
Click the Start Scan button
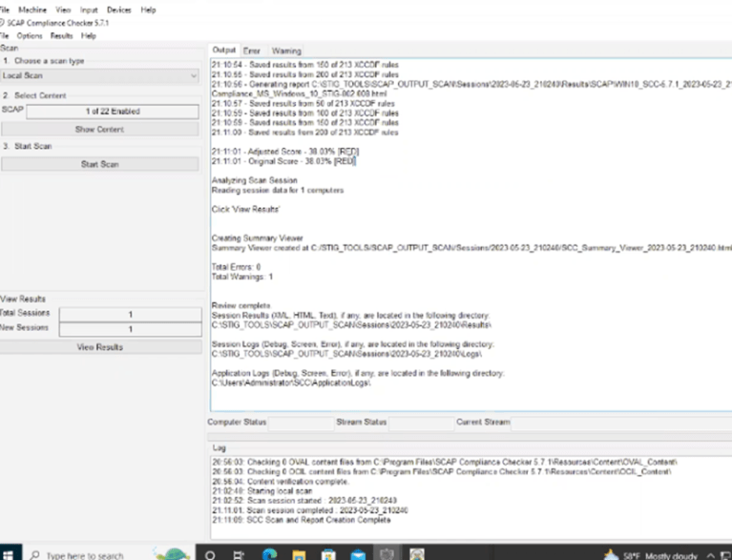(99, 164)
